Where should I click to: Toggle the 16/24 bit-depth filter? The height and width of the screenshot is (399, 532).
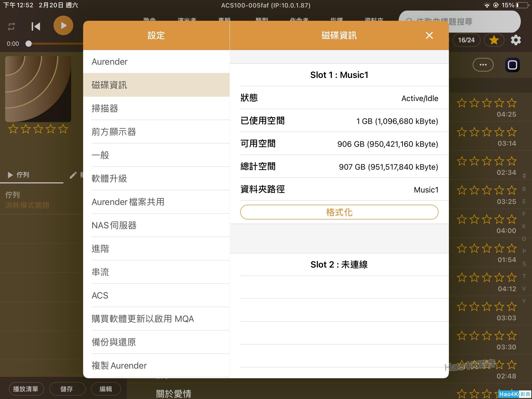tap(466, 40)
